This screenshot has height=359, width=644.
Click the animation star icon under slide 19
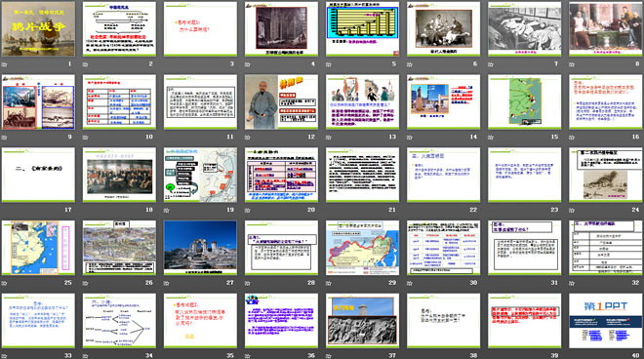click(166, 211)
